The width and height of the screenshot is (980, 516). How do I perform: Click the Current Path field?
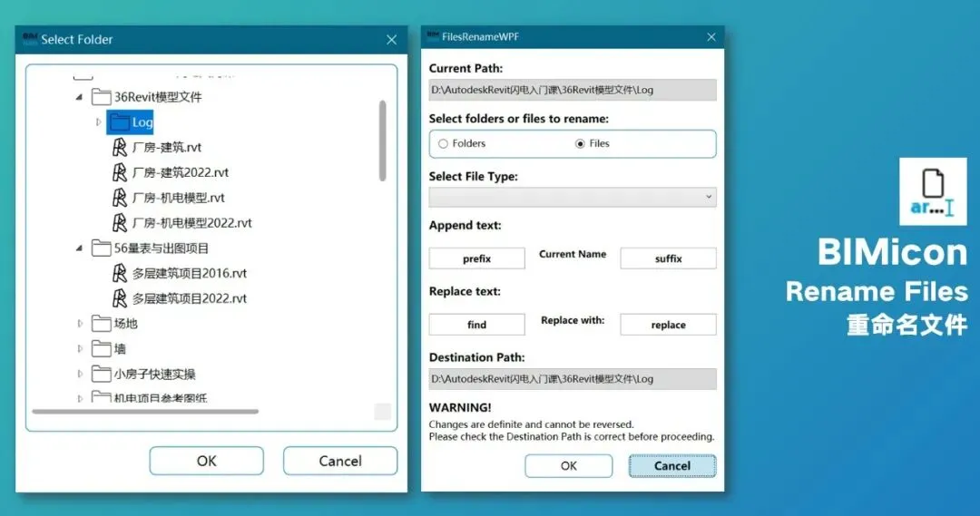point(573,90)
